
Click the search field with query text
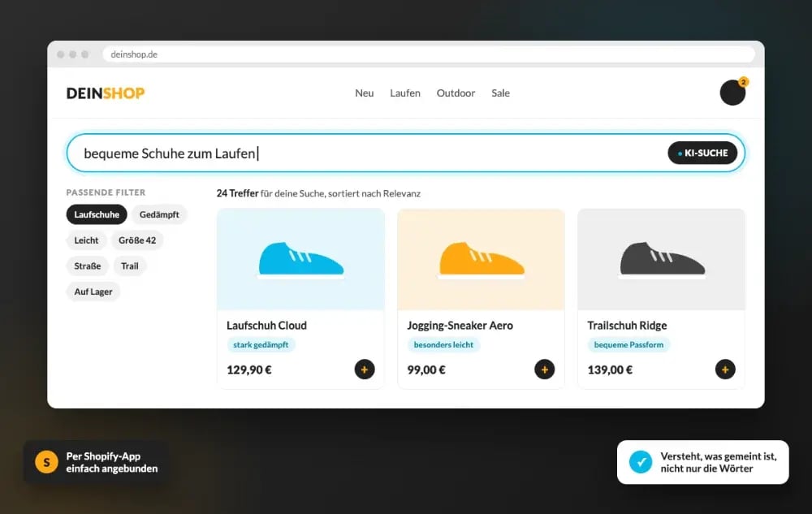(406, 153)
